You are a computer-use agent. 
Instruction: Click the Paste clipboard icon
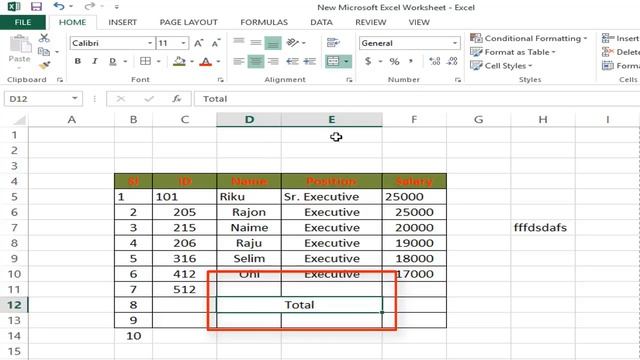(20, 44)
